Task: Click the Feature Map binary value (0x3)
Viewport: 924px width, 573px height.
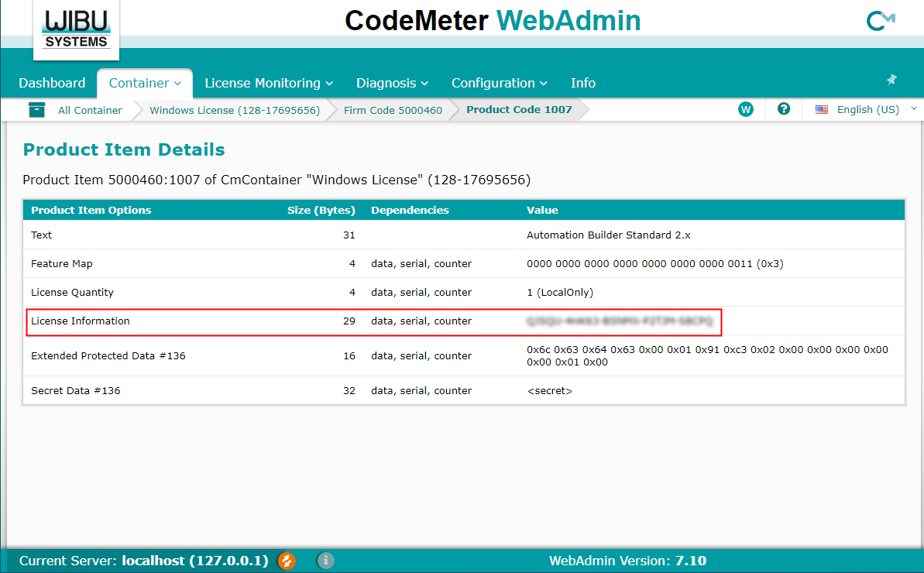Action: 654,264
